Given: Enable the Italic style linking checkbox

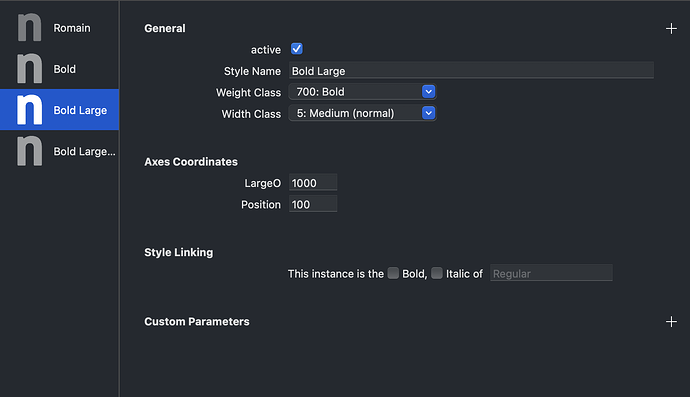Looking at the screenshot, I should tap(437, 273).
